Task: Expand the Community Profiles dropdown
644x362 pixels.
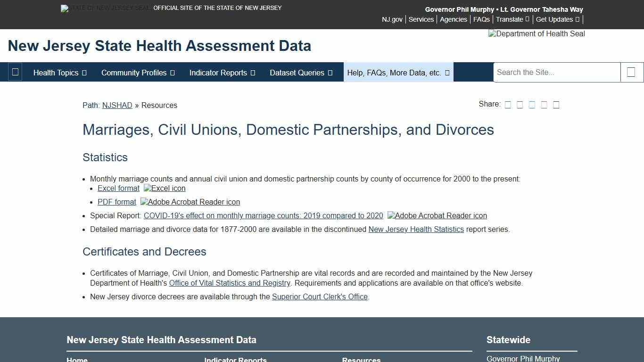Action: [138, 73]
